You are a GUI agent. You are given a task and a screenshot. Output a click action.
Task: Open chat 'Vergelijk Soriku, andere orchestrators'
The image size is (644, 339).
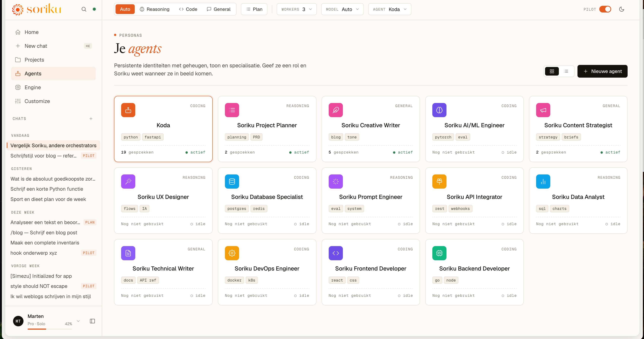[53, 146]
